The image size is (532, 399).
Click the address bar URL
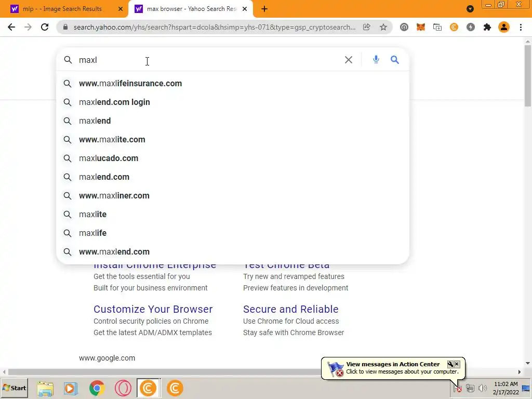click(x=215, y=27)
